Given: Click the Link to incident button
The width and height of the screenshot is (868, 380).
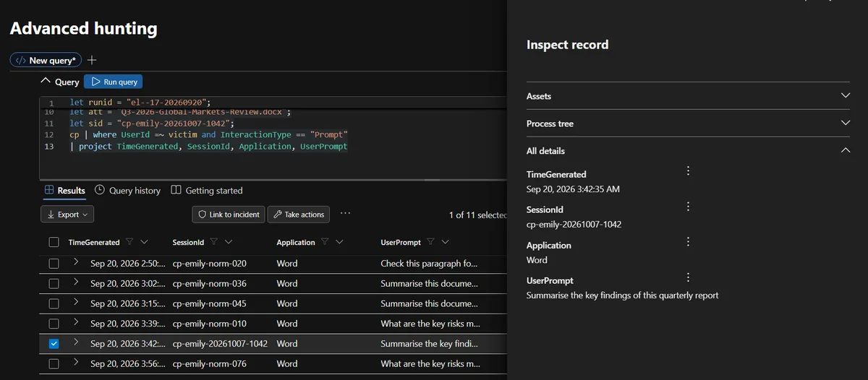Looking at the screenshot, I should point(228,215).
